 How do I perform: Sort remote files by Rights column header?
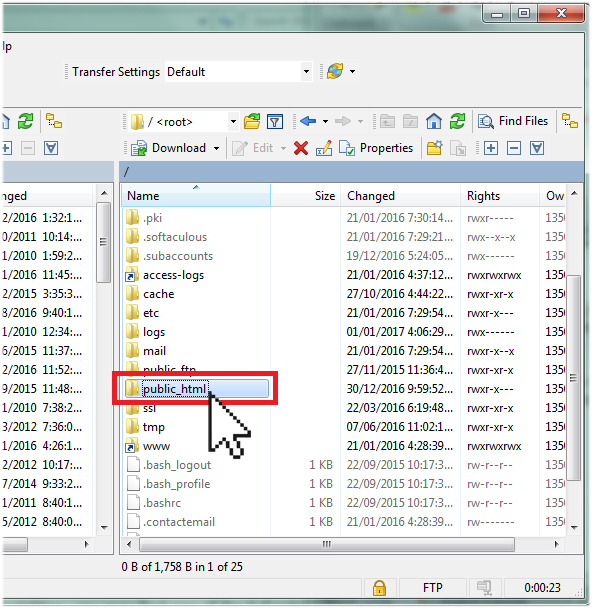pyautogui.click(x=500, y=195)
